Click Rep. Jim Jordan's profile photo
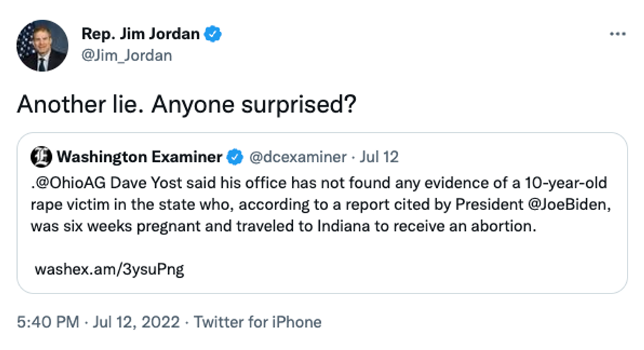644x350 pixels. coord(42,45)
